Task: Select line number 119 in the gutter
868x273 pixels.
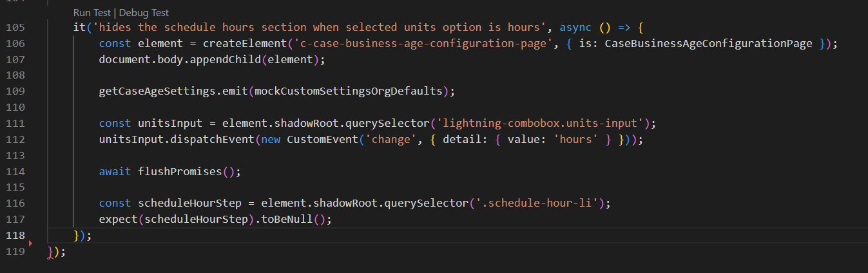Action: click(x=15, y=252)
